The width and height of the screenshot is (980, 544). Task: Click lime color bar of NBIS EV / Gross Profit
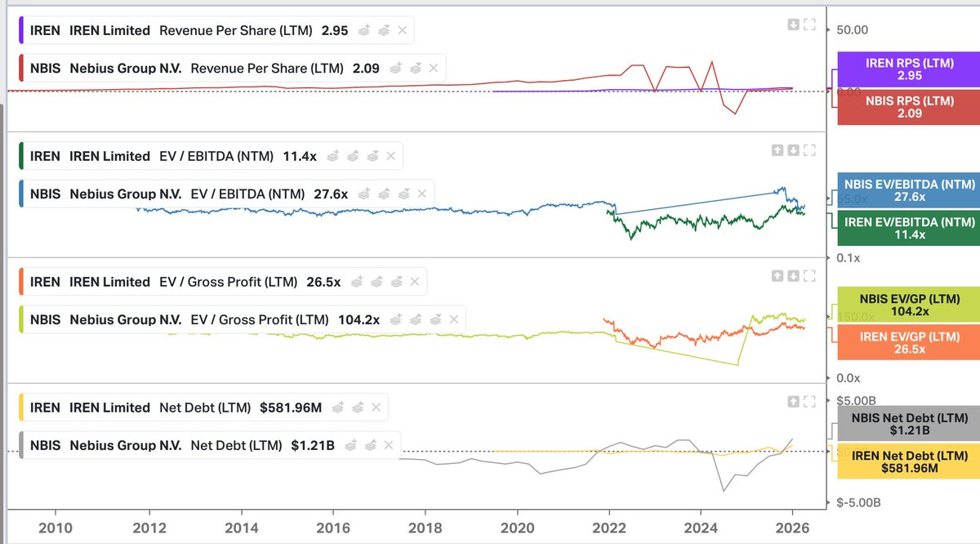coord(20,320)
